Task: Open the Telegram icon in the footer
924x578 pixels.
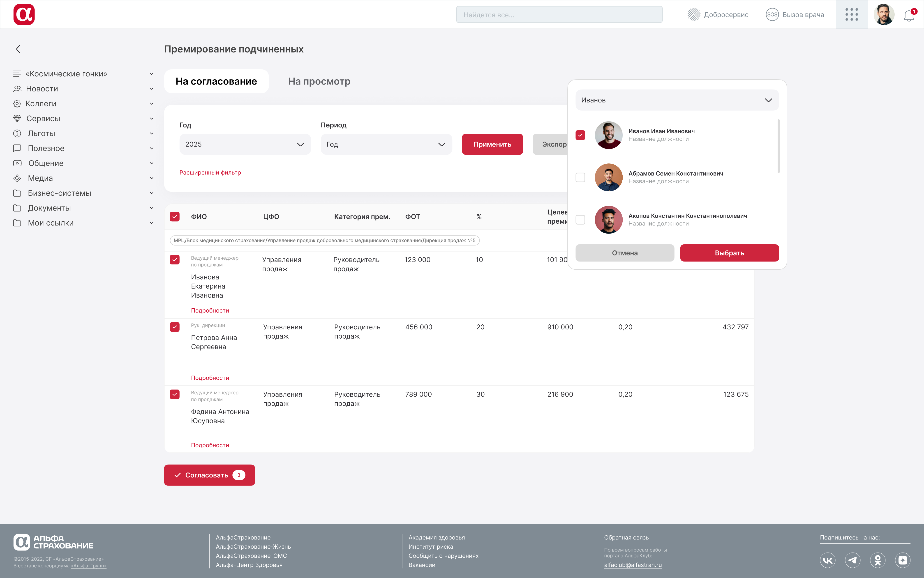Action: point(852,560)
